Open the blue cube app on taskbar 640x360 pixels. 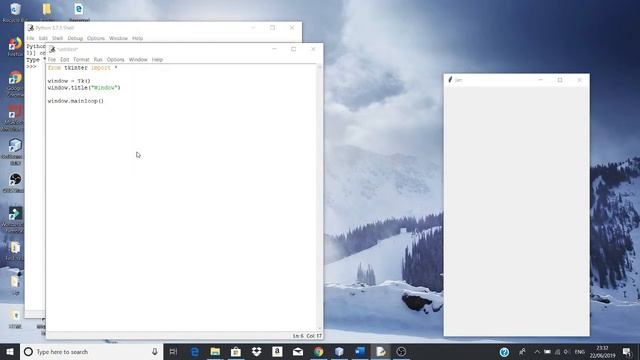click(339, 351)
